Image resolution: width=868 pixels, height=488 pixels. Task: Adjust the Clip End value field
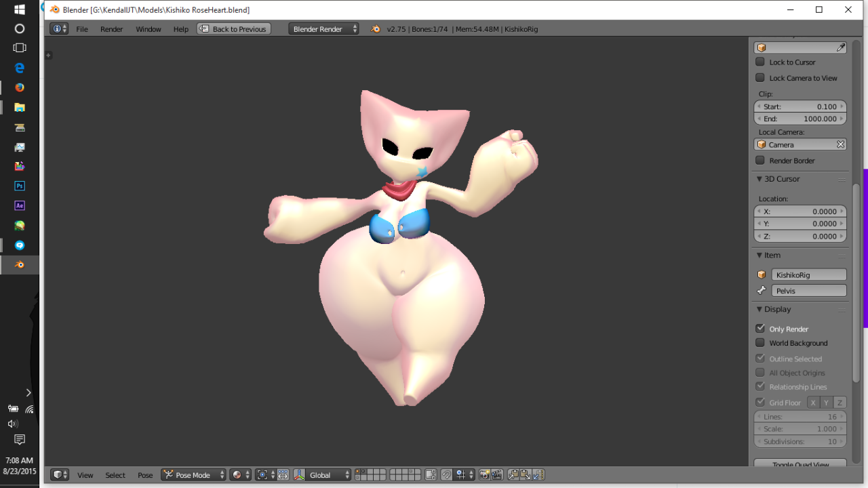pos(800,119)
